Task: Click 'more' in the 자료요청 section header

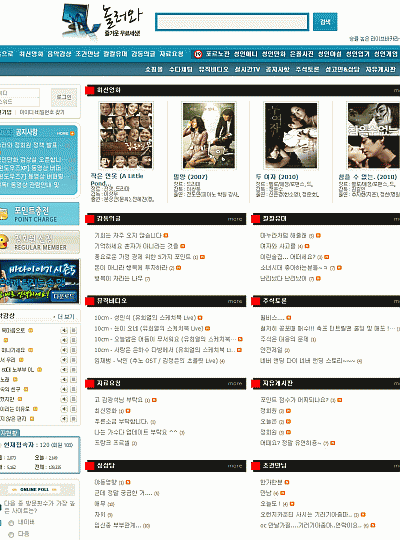Action: coord(235,384)
